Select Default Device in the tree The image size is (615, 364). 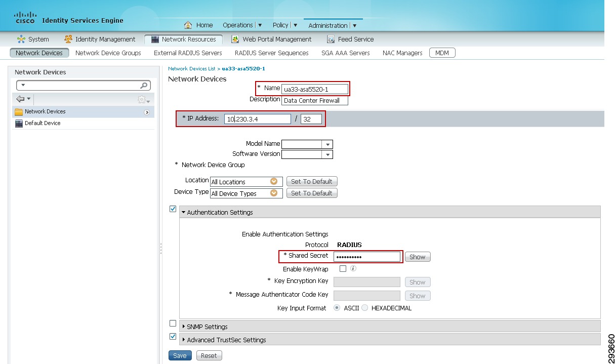point(43,124)
